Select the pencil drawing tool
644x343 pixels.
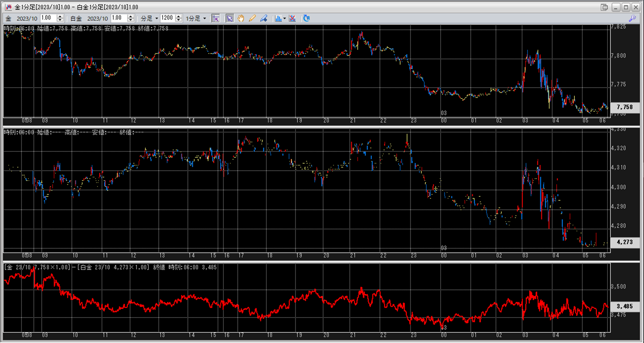(252, 18)
